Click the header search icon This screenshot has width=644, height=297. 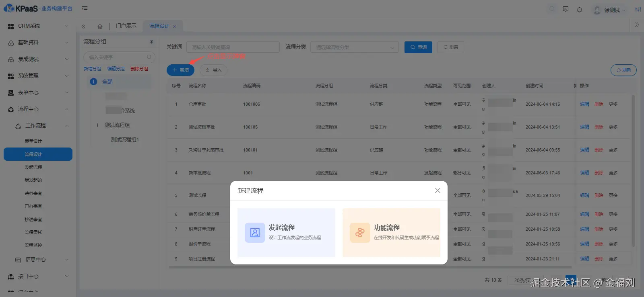point(552,9)
